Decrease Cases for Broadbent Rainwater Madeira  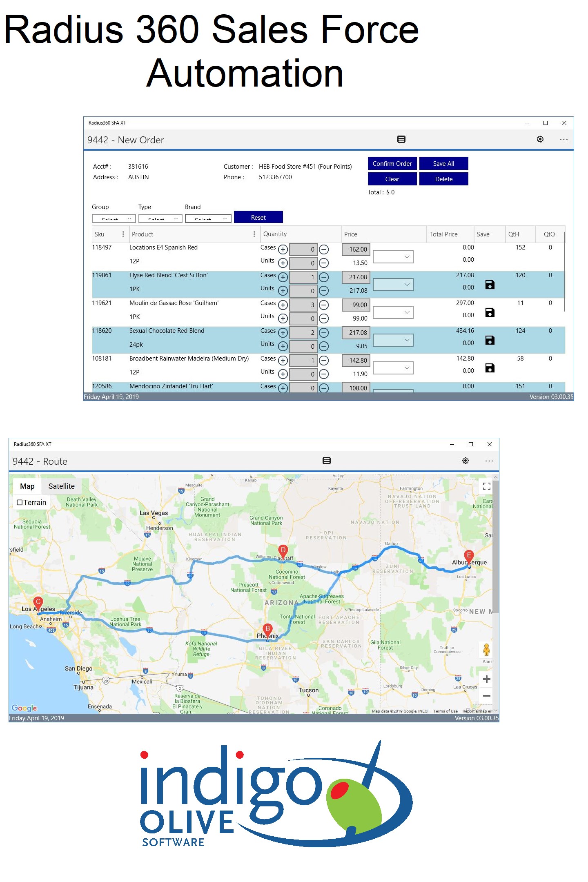coord(324,361)
